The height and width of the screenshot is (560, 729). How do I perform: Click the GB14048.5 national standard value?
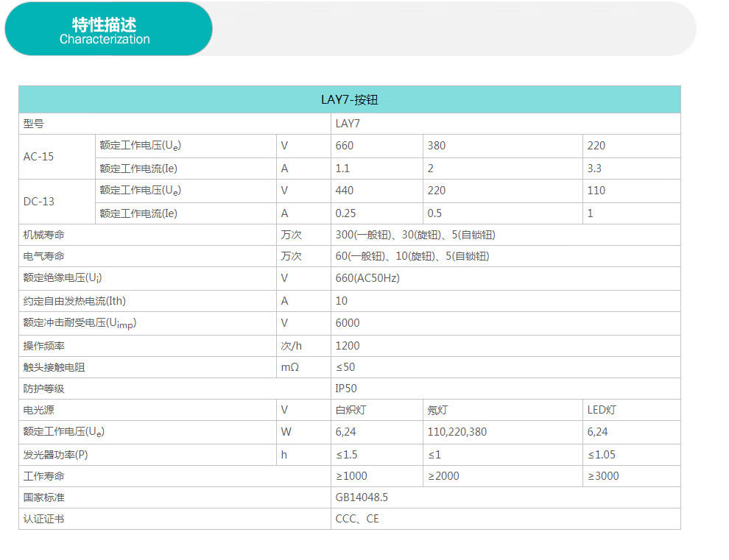point(362,497)
